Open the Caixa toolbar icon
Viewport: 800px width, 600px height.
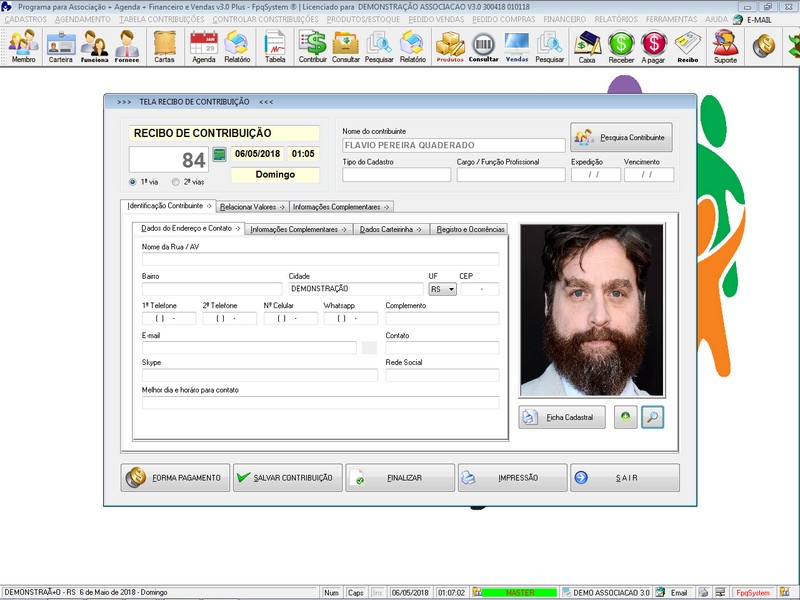coord(587,46)
